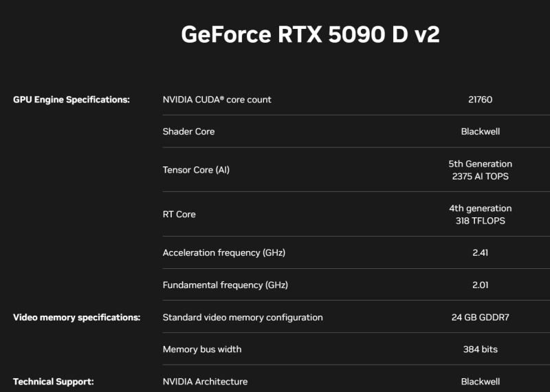
Task: Click the GeForce RTX 5090 D v2 heading
Action: 310,34
